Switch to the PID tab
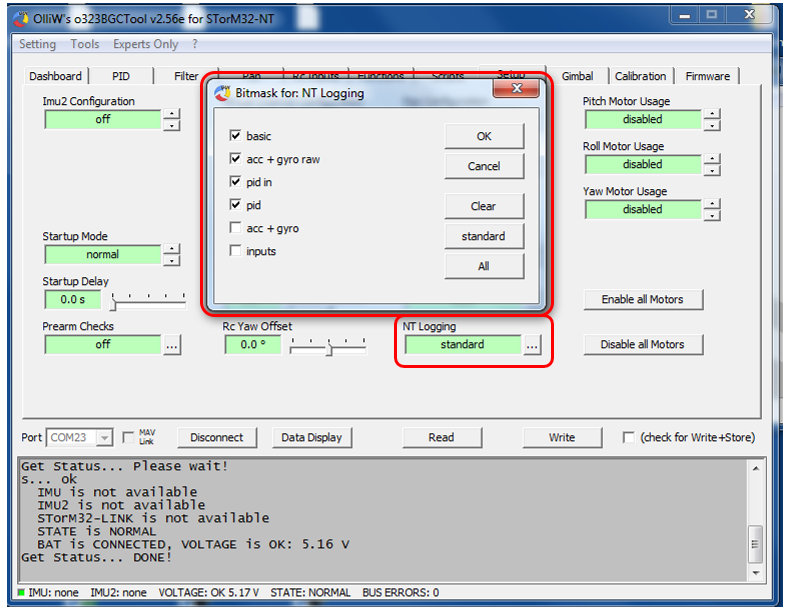 click(121, 76)
